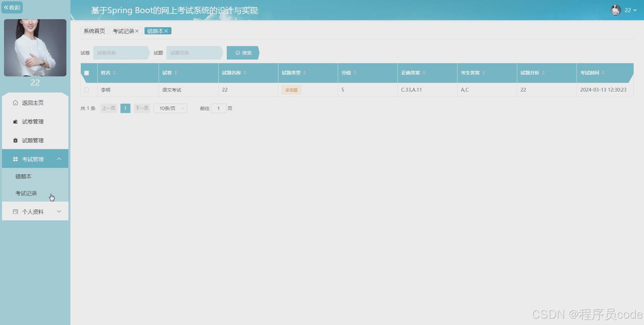Sort by 试题分析 column
This screenshot has width=644, height=325.
(x=543, y=73)
